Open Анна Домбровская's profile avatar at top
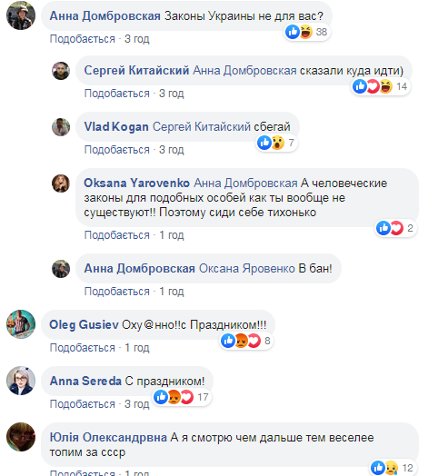This screenshot has height=476, width=448. (x=21, y=15)
